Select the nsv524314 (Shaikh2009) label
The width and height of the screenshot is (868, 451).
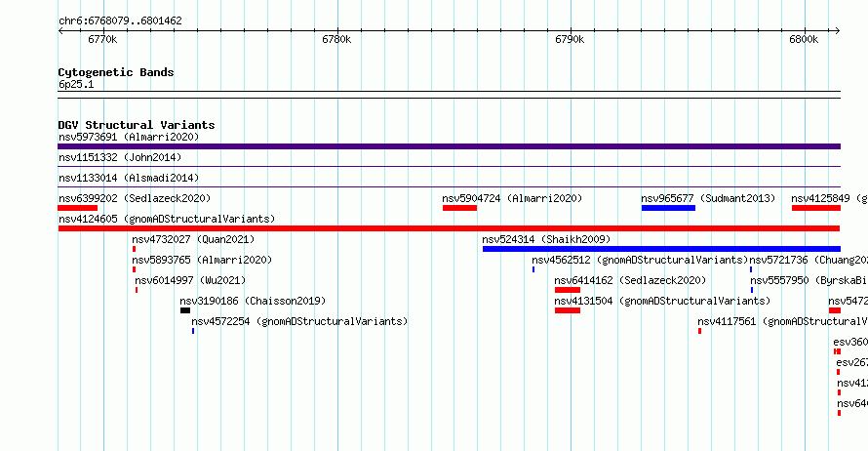(x=546, y=239)
